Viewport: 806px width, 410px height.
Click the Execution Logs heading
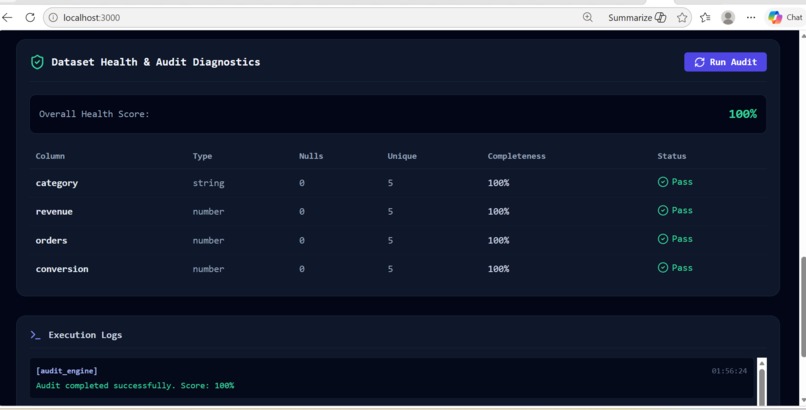point(85,335)
